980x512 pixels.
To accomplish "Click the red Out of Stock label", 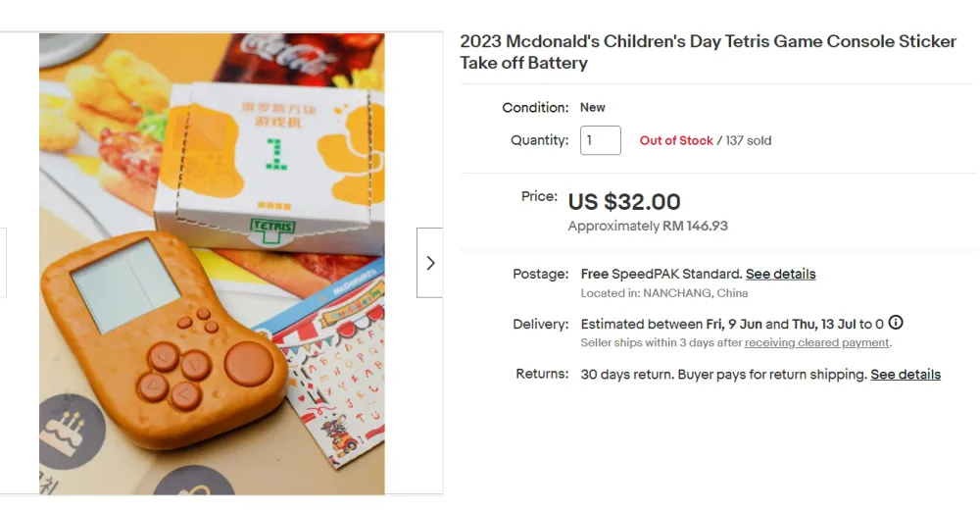I will pos(676,140).
